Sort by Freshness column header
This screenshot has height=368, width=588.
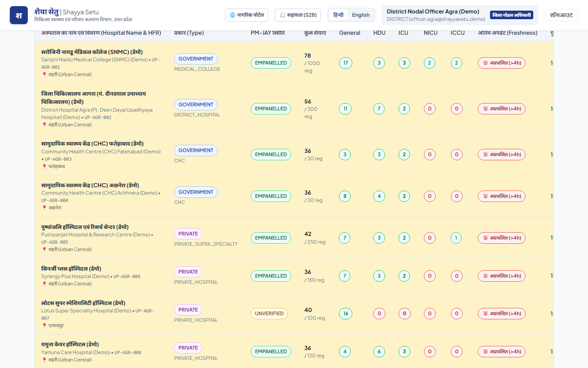coord(508,33)
